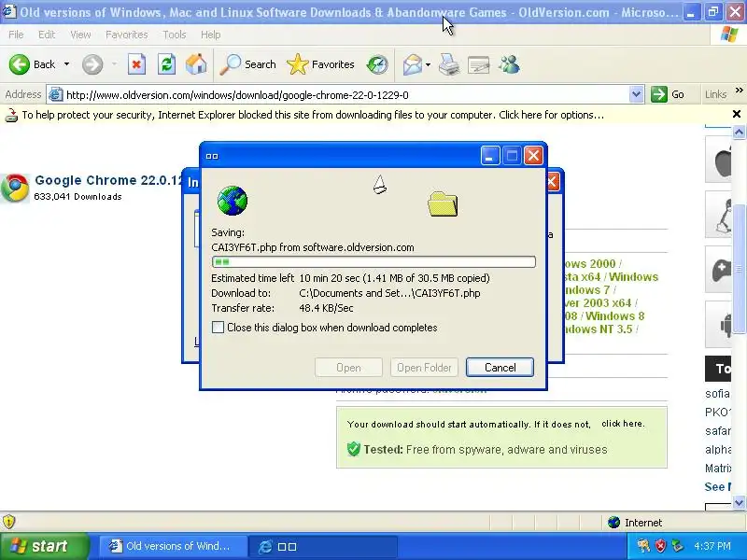Open the View menu
Viewport: 747px width, 560px height.
[x=80, y=35]
